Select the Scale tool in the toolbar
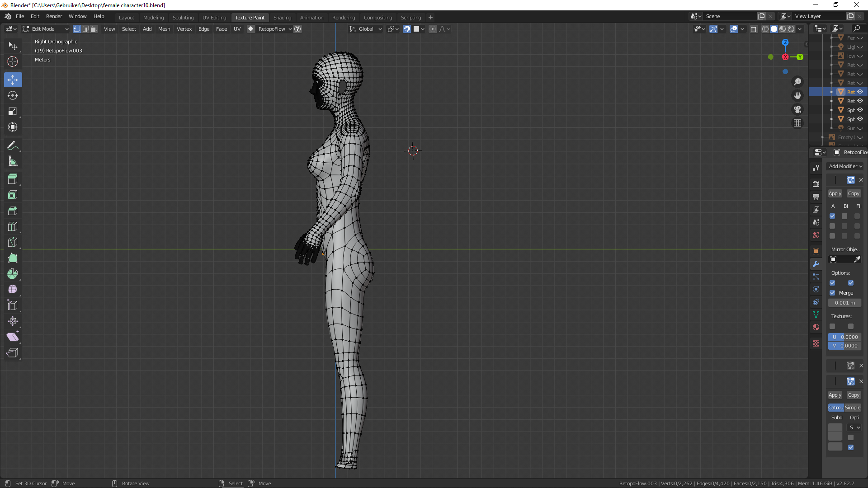Viewport: 868px width, 488px height. [x=13, y=111]
